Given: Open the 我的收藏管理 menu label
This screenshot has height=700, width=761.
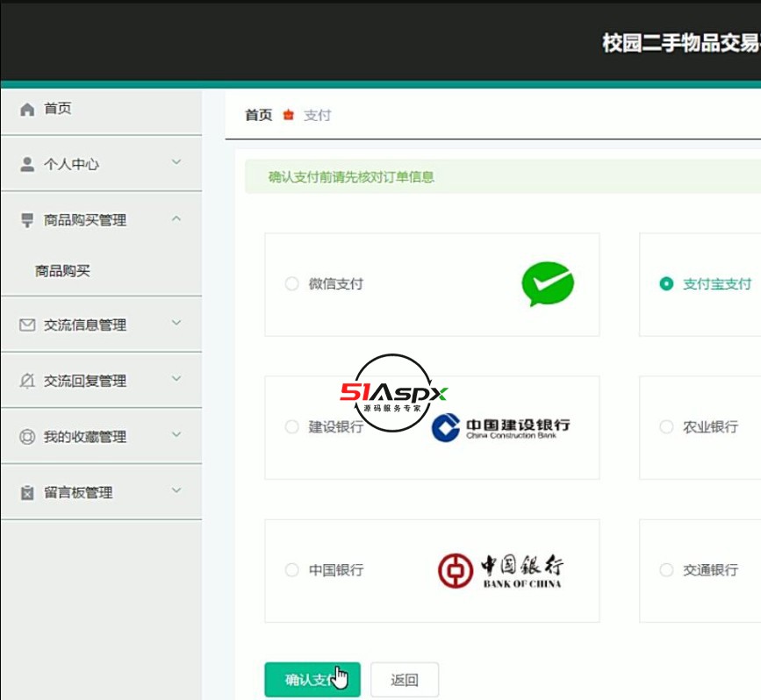Looking at the screenshot, I should (85, 437).
